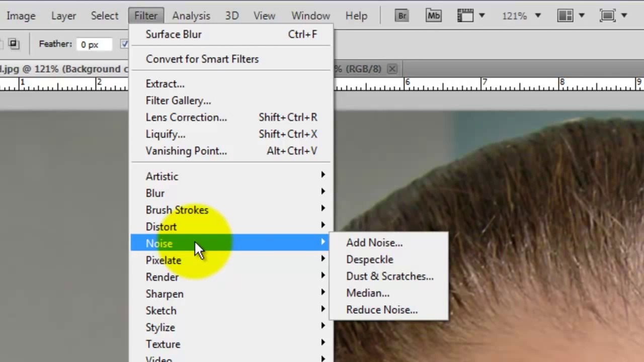Toggle the Anti-alias checkbox beside Feather
Screen dimensions: 644x362
[124, 44]
